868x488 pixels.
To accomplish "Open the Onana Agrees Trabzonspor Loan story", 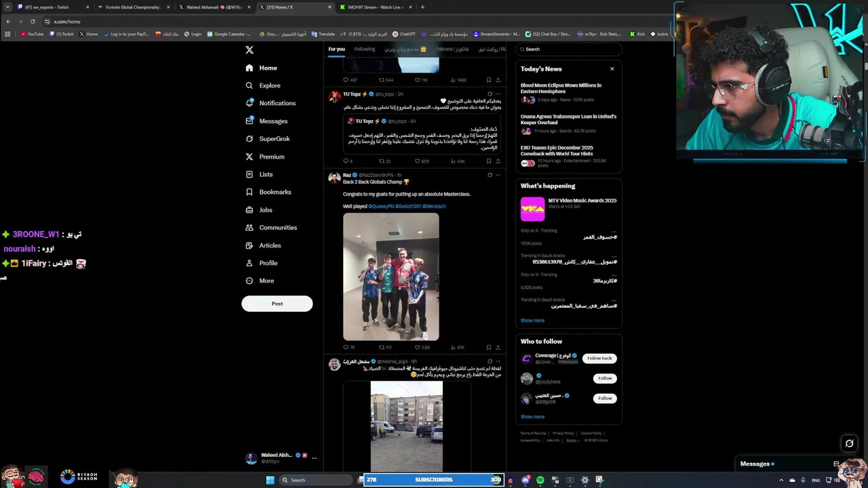I will coord(568,125).
